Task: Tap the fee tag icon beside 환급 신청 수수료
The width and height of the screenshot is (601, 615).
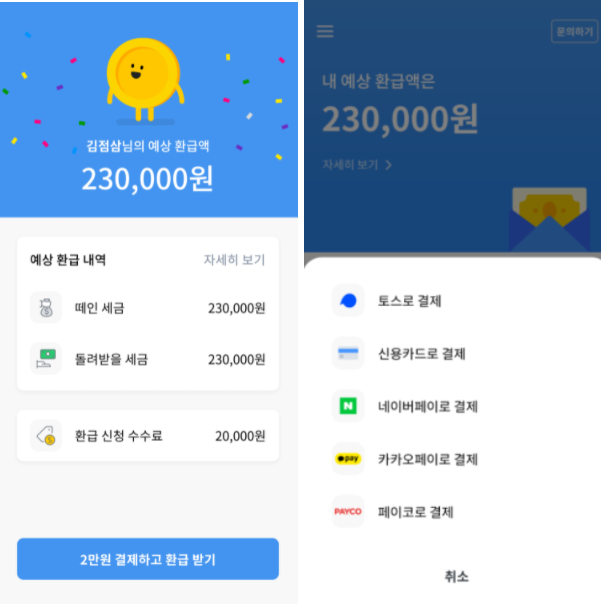Action: (46, 435)
